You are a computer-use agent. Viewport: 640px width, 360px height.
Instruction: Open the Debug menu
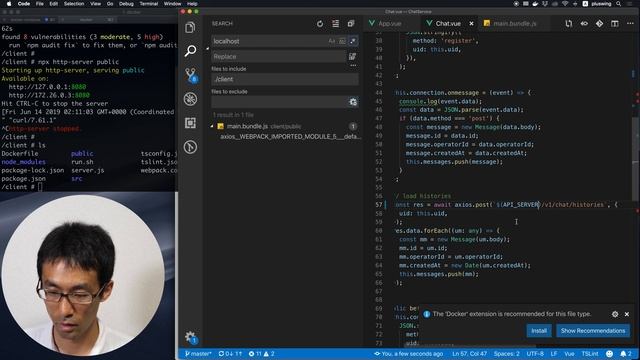(x=126, y=4)
